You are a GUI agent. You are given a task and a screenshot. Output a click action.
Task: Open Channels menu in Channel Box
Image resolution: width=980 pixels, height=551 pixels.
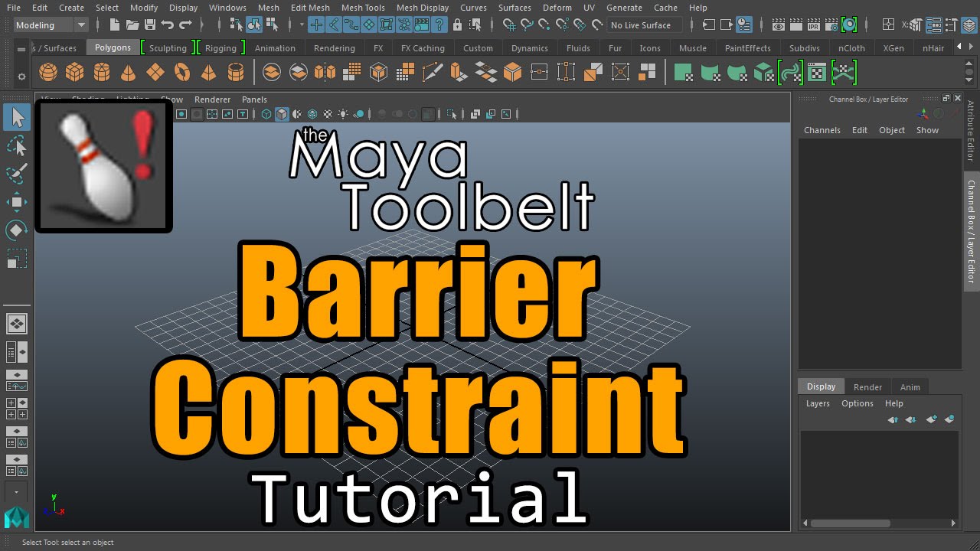click(x=822, y=130)
